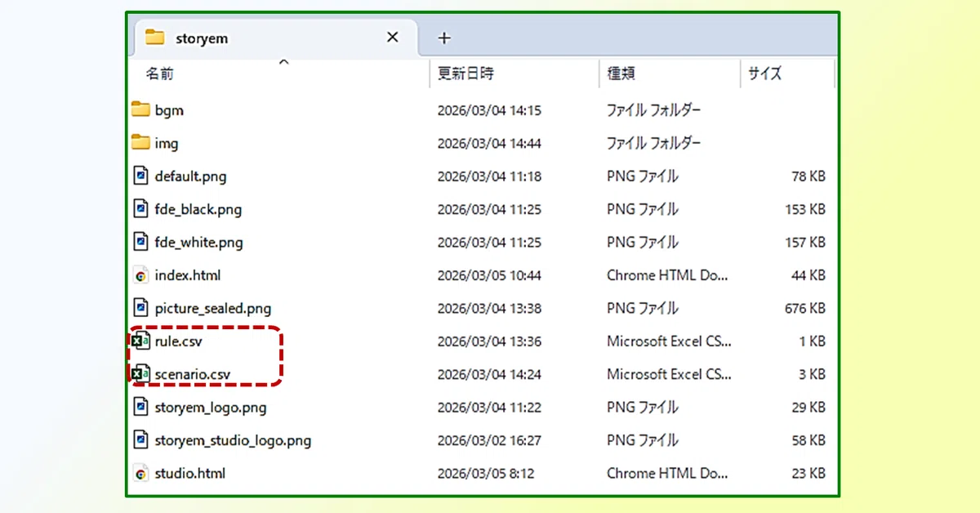Click the 3 KB size value

pos(813,374)
